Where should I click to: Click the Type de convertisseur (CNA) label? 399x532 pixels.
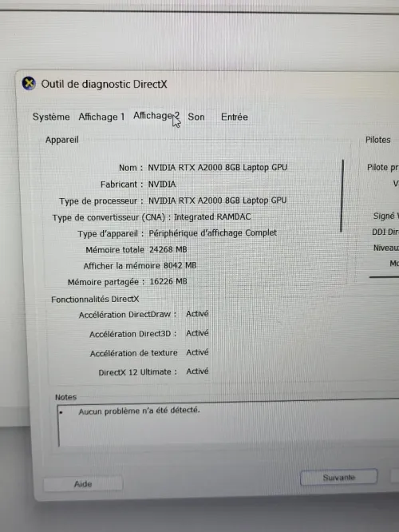(x=111, y=217)
